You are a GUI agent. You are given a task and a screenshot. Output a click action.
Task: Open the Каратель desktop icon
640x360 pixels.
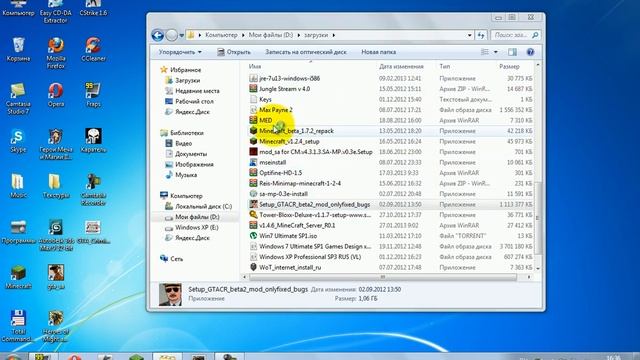(x=93, y=140)
